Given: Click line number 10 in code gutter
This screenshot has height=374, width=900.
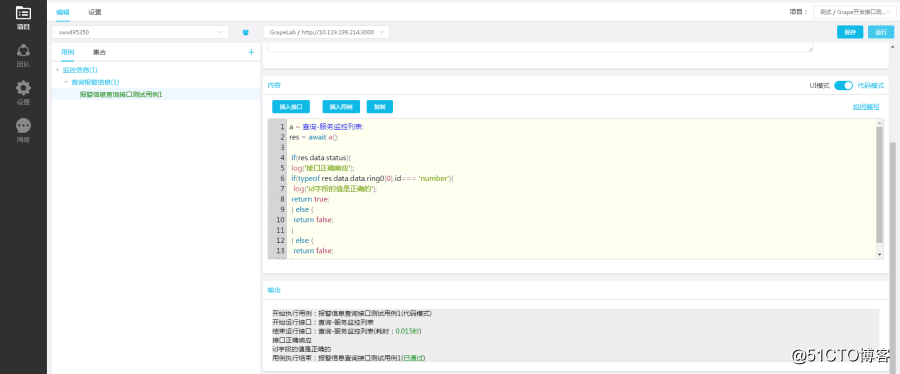Looking at the screenshot, I should 280,220.
